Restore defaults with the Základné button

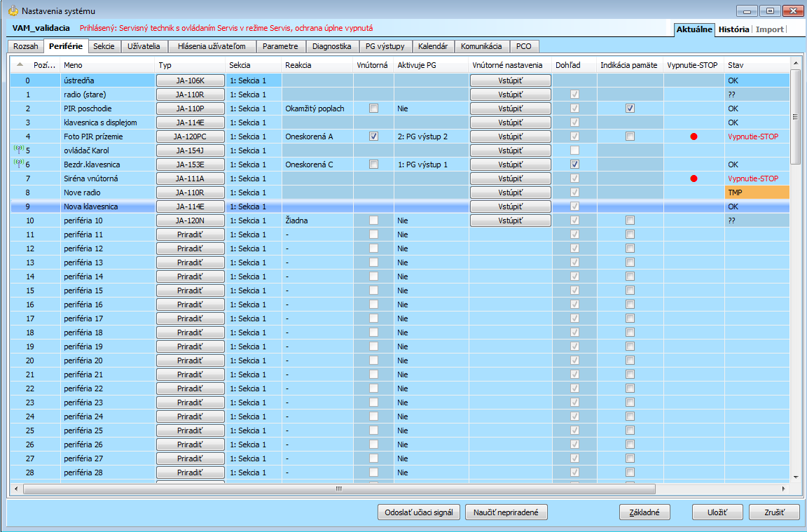tap(644, 512)
